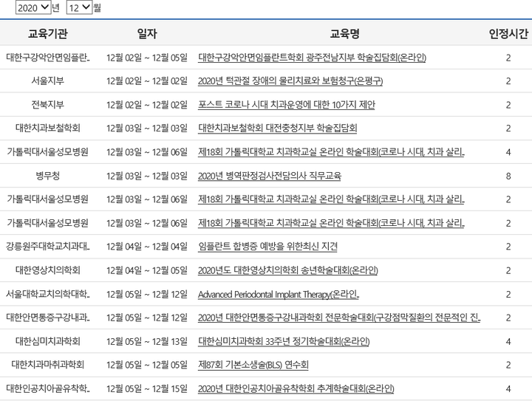Screen dimensions: 532x401
Task: Click date 12월 04일 ~ 12월 04일
Action: [147, 247]
